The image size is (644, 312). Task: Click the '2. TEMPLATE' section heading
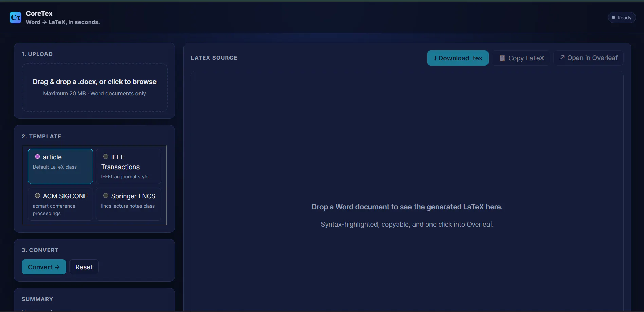point(41,136)
